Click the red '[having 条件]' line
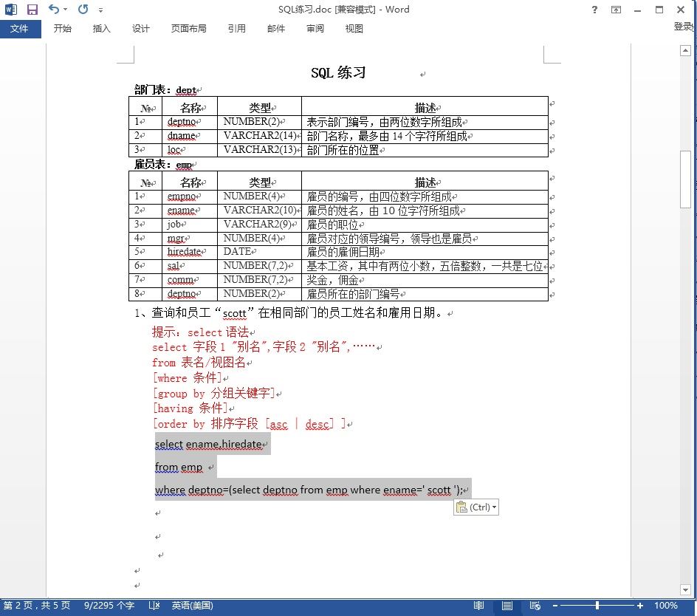The height and width of the screenshot is (616, 697). pyautogui.click(x=190, y=408)
